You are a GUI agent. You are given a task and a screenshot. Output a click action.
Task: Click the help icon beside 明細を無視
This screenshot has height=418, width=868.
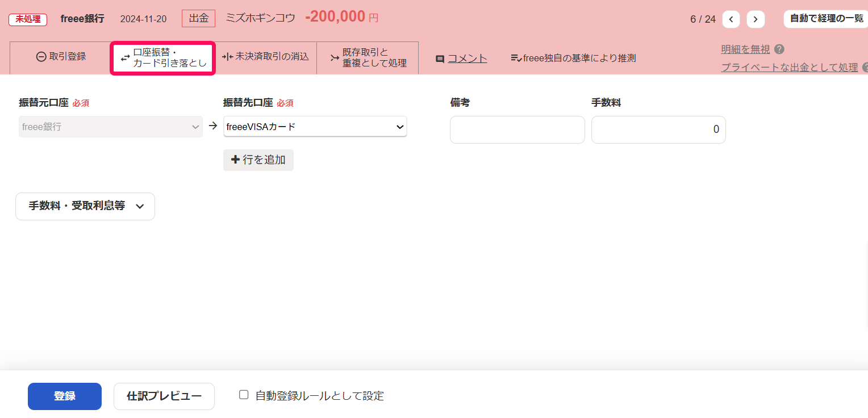tap(779, 49)
